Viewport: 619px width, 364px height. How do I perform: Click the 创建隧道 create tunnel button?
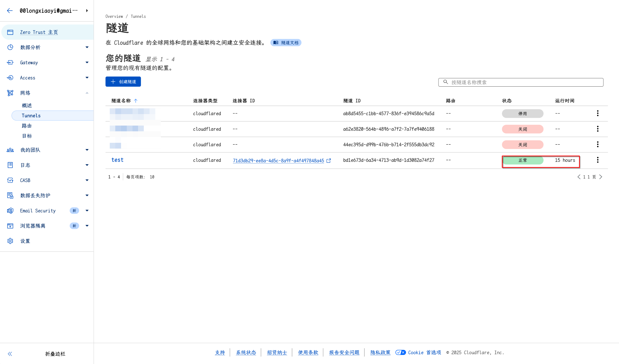[123, 81]
